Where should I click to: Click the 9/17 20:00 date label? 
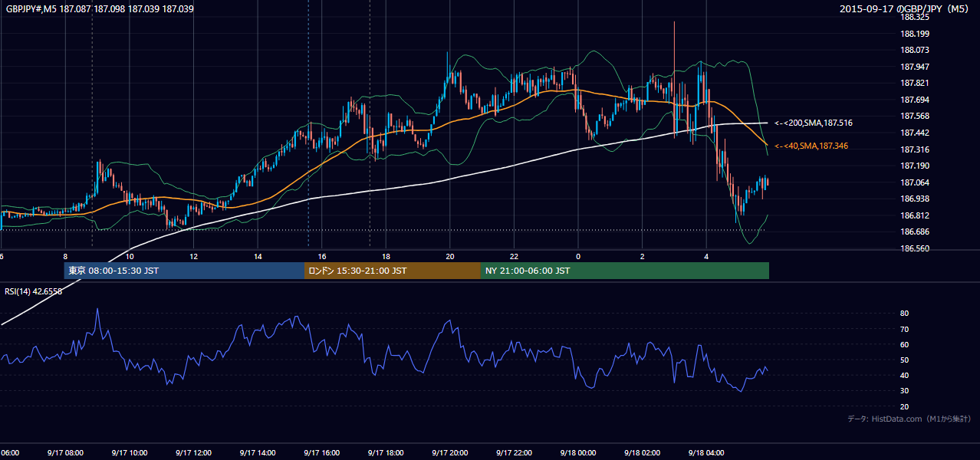[x=450, y=453]
